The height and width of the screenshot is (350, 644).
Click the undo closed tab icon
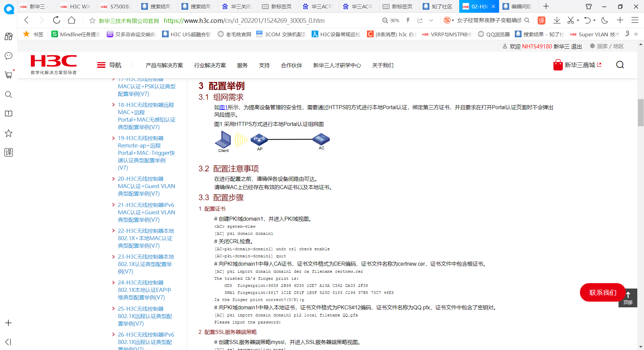pyautogui.click(x=587, y=20)
